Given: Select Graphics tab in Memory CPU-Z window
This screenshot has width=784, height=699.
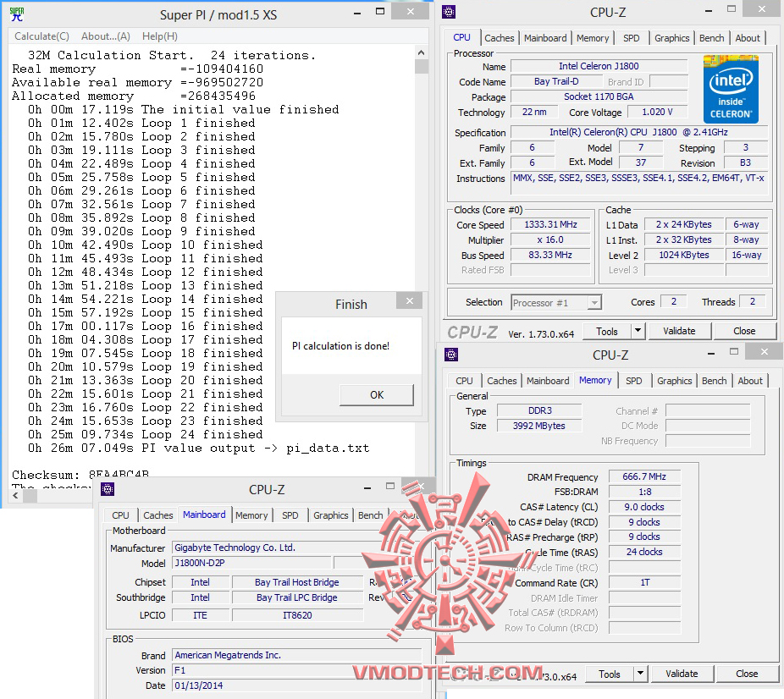Looking at the screenshot, I should [674, 381].
